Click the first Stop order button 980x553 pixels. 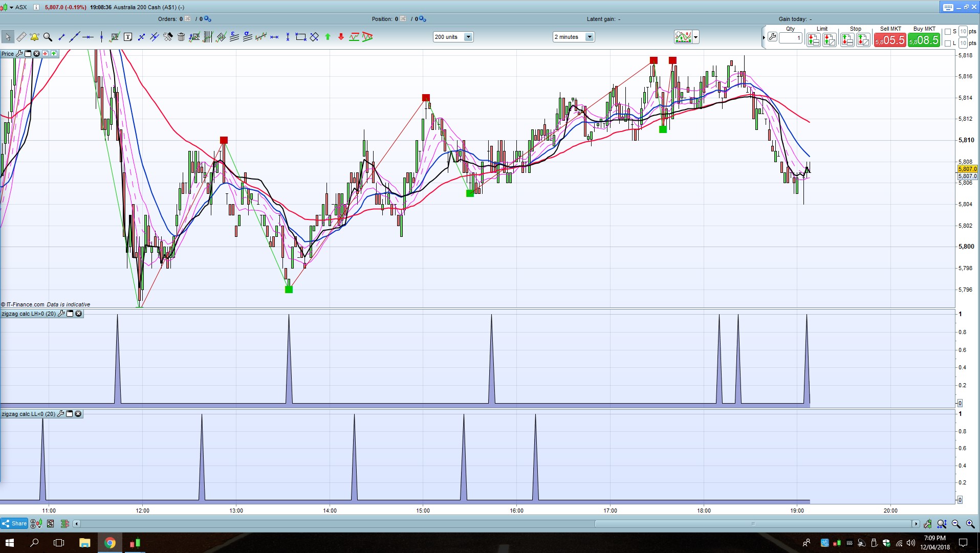point(847,39)
